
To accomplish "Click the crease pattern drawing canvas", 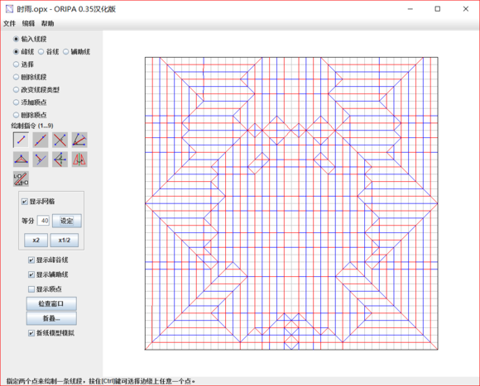I will 291,203.
